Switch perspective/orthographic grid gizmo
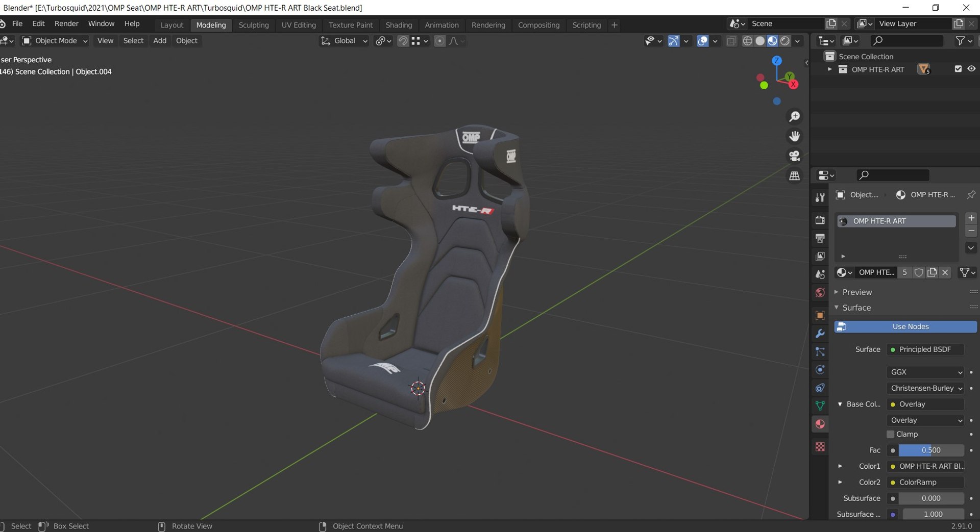Screen dimensions: 980x532 794,176
